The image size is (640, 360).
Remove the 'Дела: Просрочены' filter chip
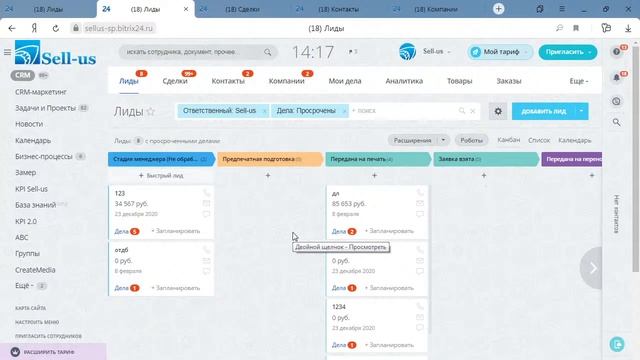pos(344,111)
